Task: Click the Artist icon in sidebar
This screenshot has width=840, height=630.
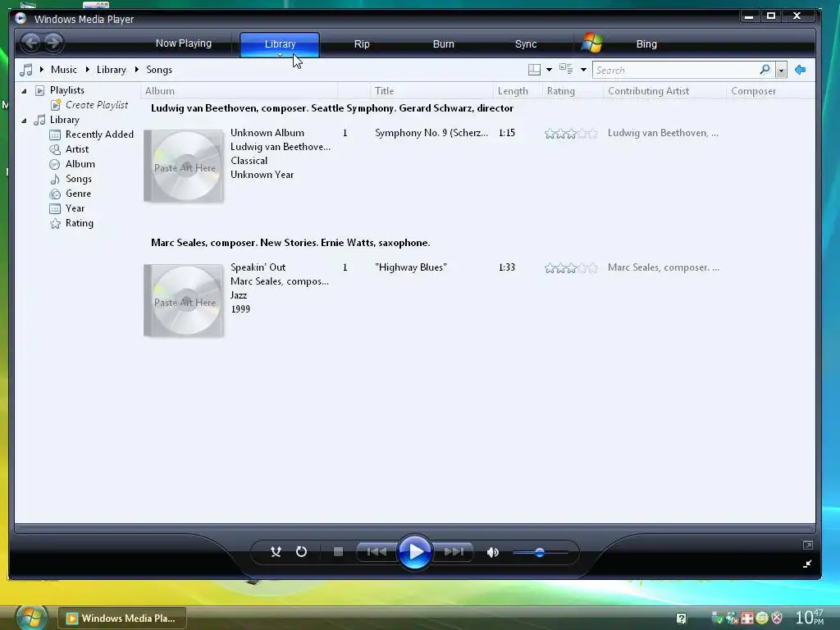Action: pyautogui.click(x=55, y=149)
